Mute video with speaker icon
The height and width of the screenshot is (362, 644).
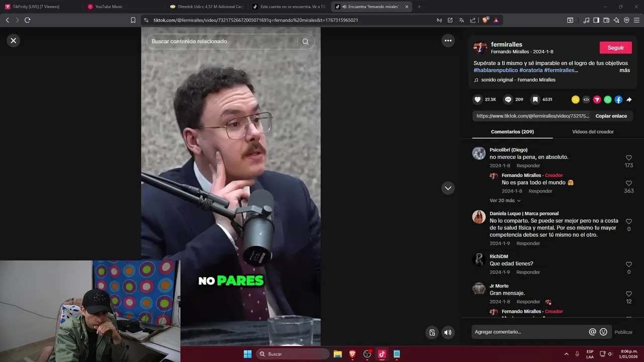pos(448,332)
